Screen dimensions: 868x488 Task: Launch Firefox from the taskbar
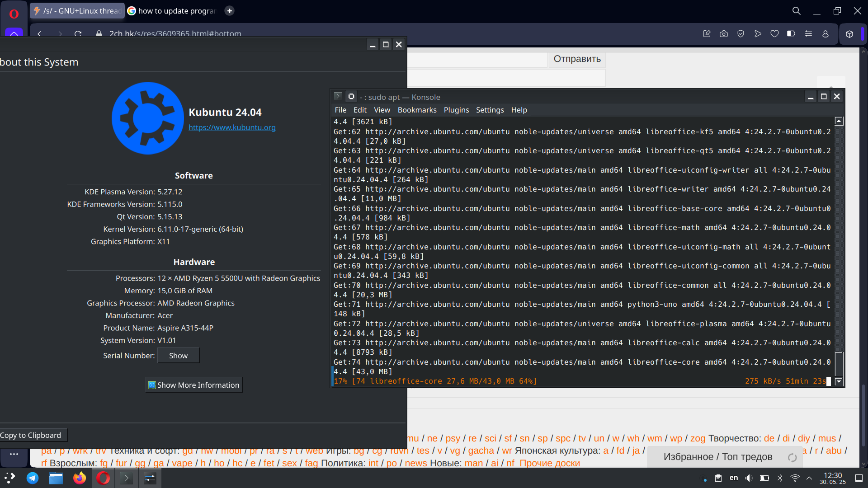tap(80, 478)
